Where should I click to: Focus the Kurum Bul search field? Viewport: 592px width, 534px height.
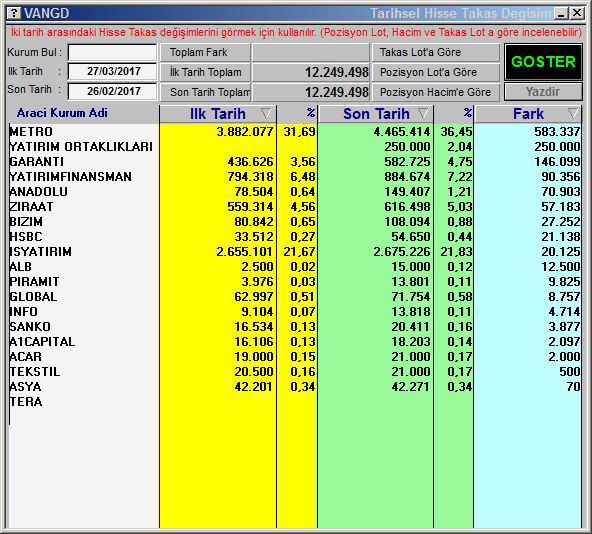[x=113, y=52]
